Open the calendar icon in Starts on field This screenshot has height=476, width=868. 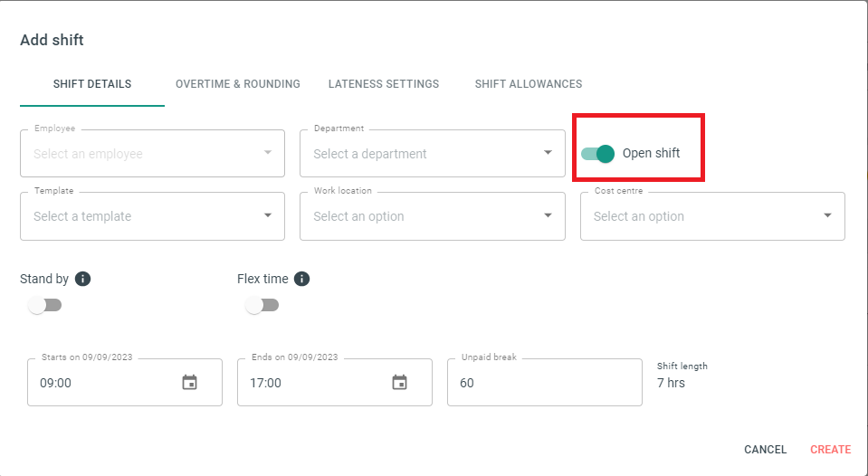[x=190, y=383]
